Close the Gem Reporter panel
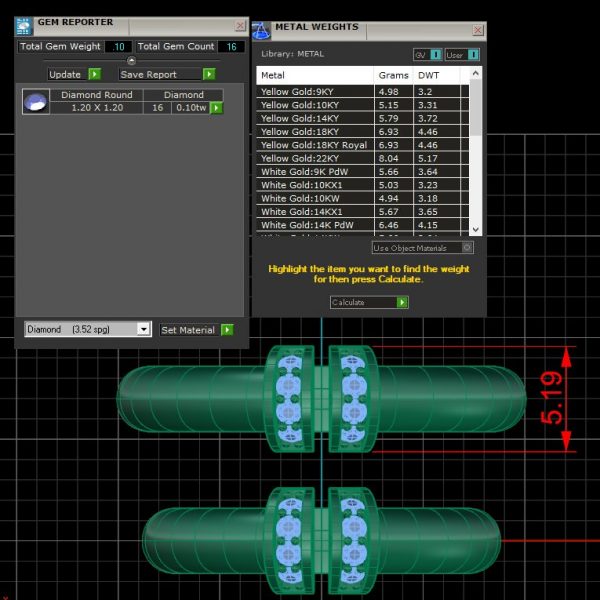The image size is (600, 600). (x=240, y=26)
